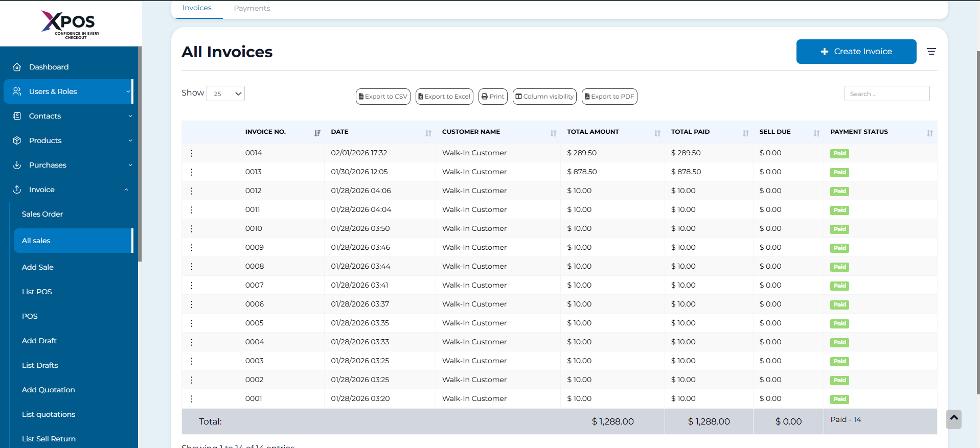Click the Dashboard home icon
Image resolution: width=980 pixels, height=448 pixels.
click(x=17, y=67)
